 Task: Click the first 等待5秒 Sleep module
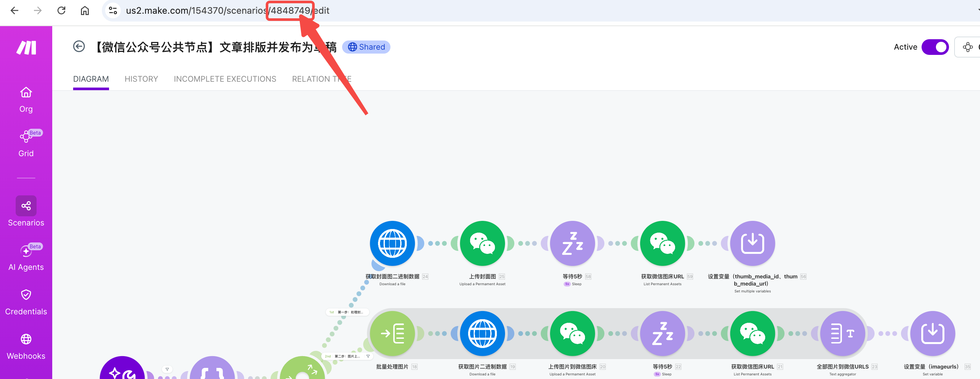572,243
